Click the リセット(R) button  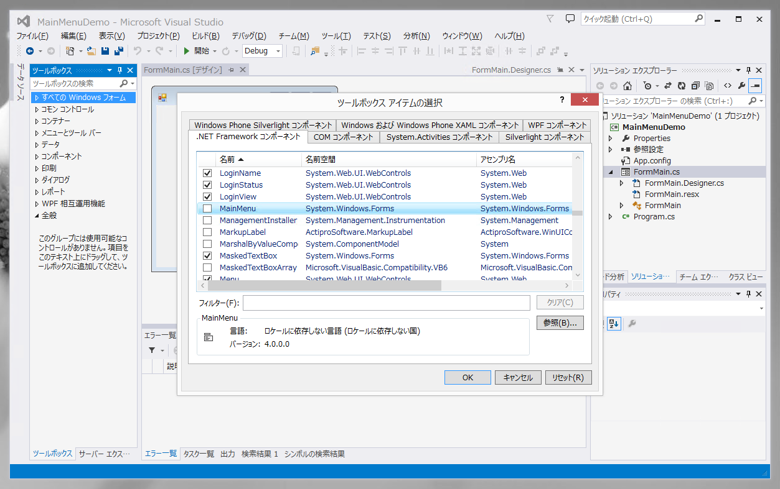(568, 378)
